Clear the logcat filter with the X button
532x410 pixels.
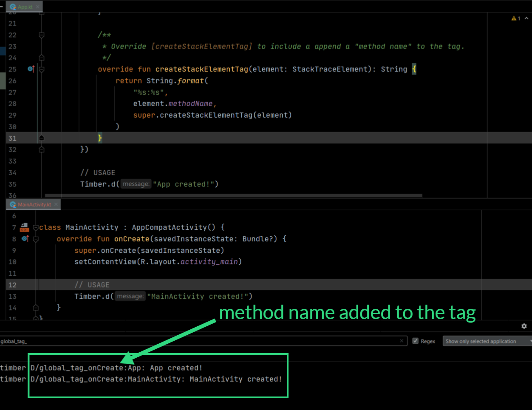(x=402, y=341)
